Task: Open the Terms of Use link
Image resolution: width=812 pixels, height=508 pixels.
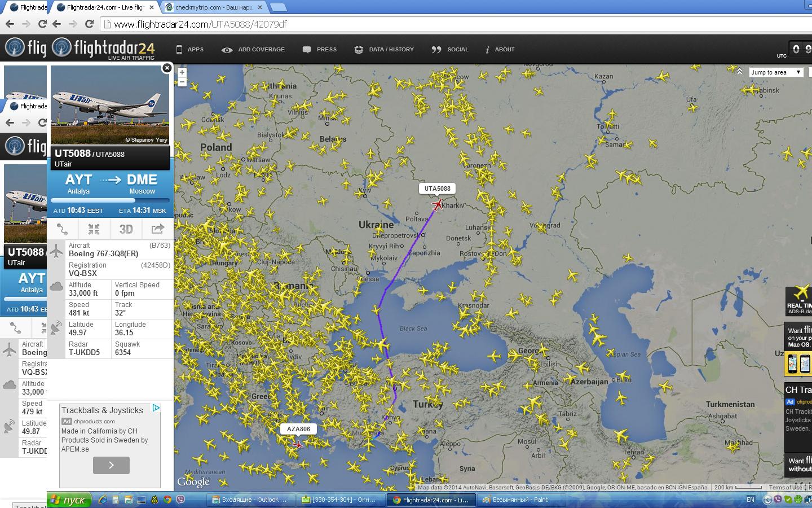Action: [x=785, y=488]
